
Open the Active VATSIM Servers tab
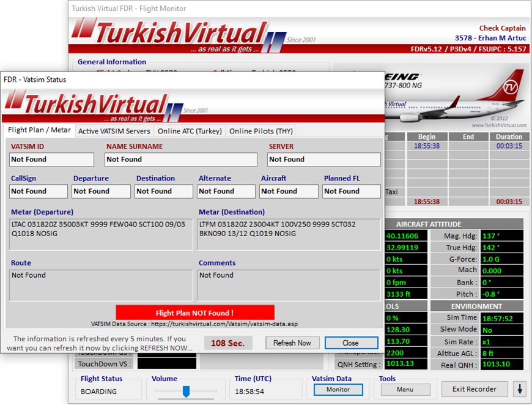[114, 131]
